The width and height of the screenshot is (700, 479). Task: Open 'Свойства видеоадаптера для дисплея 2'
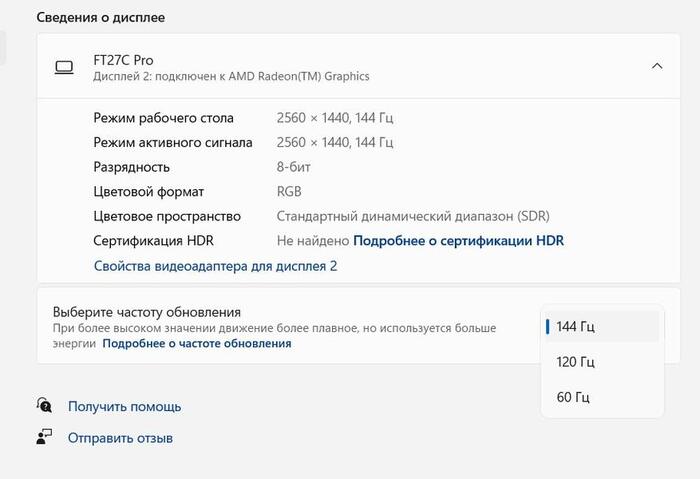(x=215, y=266)
